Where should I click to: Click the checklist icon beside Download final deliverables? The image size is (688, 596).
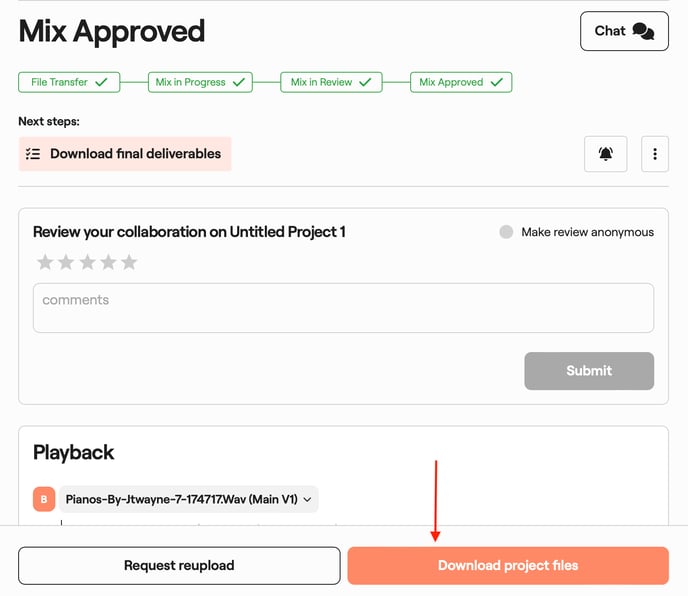click(x=33, y=154)
